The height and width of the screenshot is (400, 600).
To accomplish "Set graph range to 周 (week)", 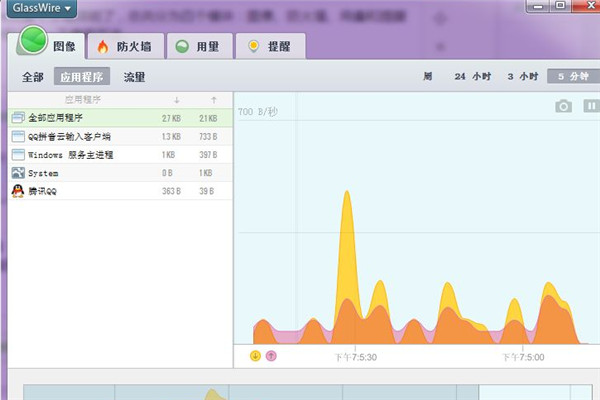I will [428, 76].
